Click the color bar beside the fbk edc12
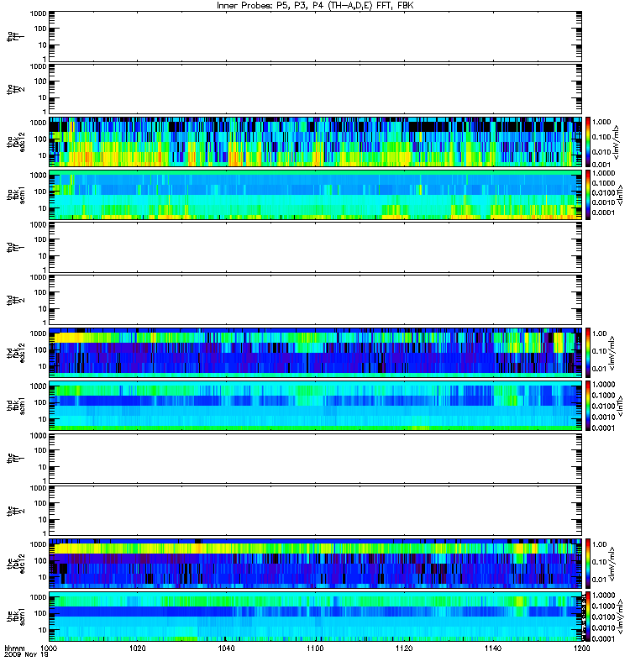Screen dimensions: 630x672 tap(588, 564)
